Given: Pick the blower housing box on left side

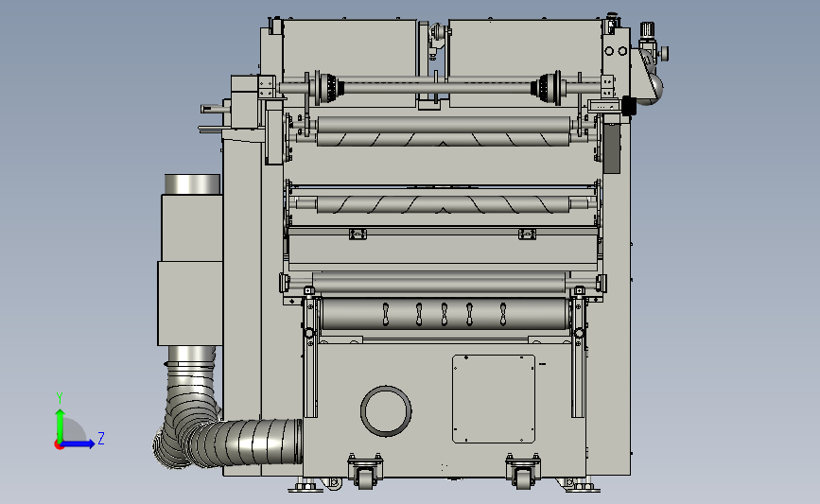Looking at the screenshot, I should tap(190, 269).
